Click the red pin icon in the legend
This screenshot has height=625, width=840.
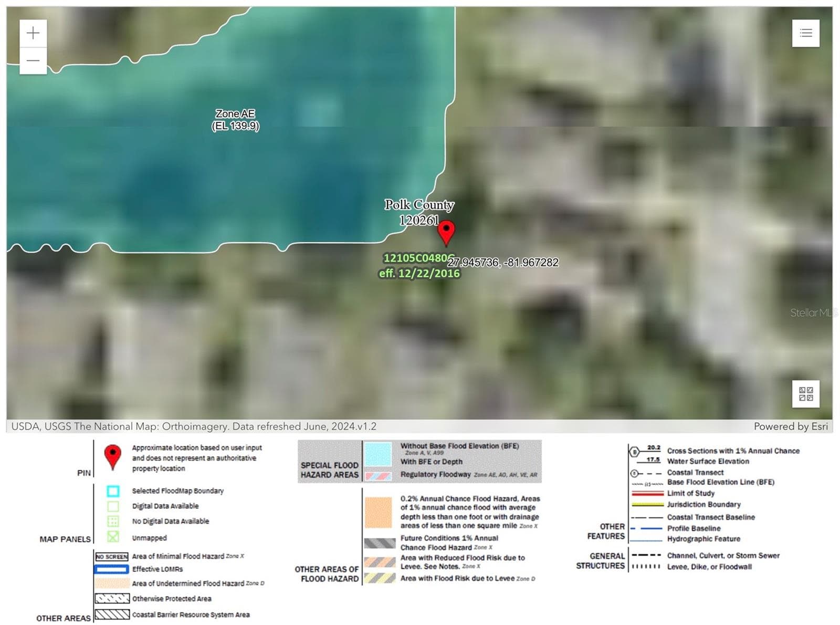coord(113,457)
